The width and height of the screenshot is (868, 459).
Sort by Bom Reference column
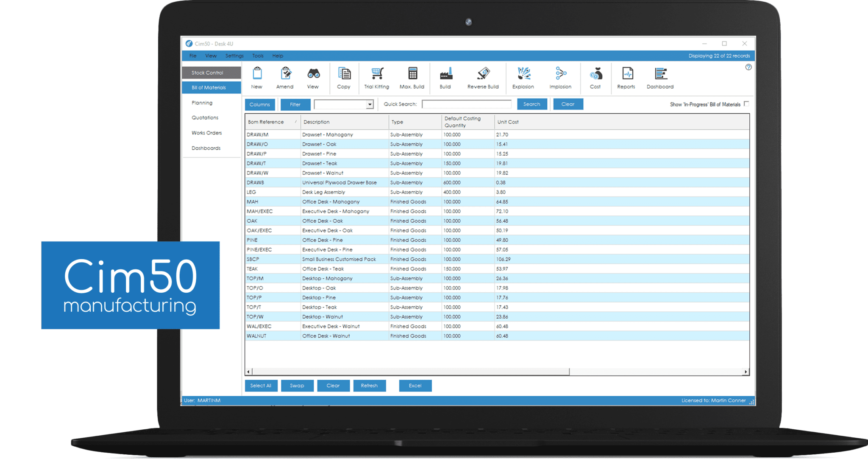pos(266,122)
